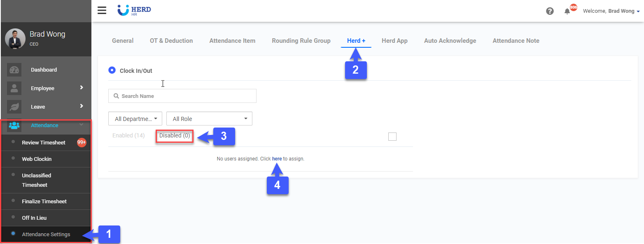644x244 pixels.
Task: Expand the Welcome, Brad Wong user menu
Action: [611, 11]
